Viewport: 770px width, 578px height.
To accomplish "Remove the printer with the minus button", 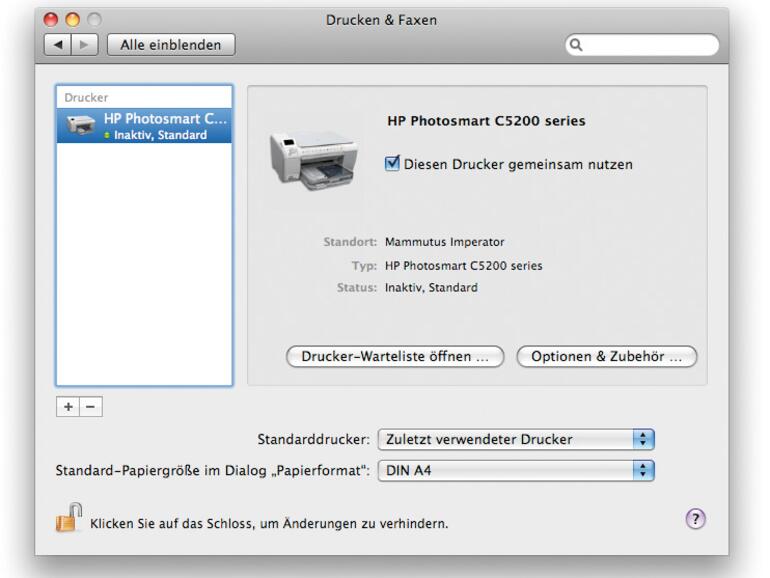I will pyautogui.click(x=90, y=407).
